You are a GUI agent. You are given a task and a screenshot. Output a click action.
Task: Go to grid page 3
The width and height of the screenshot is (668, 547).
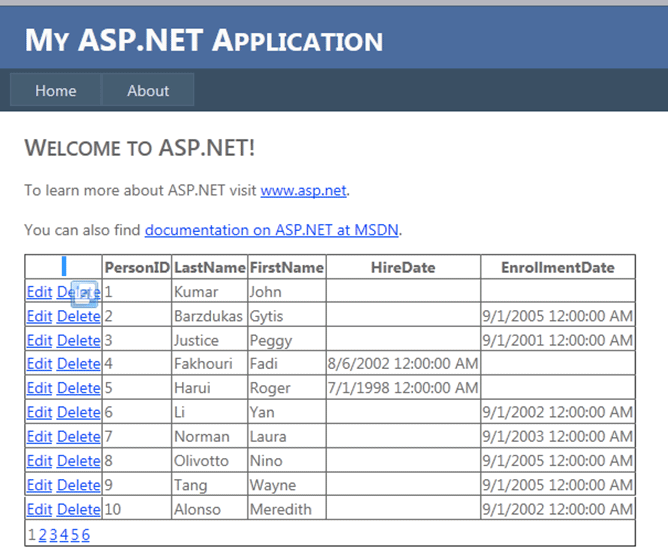coord(53,535)
